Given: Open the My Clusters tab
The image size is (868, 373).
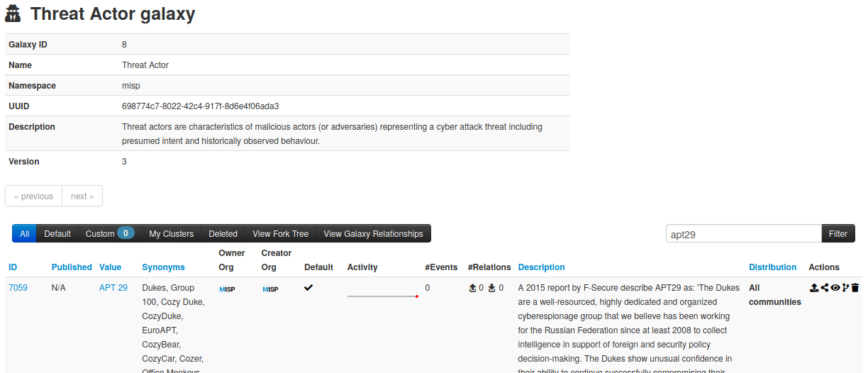Looking at the screenshot, I should point(171,234).
